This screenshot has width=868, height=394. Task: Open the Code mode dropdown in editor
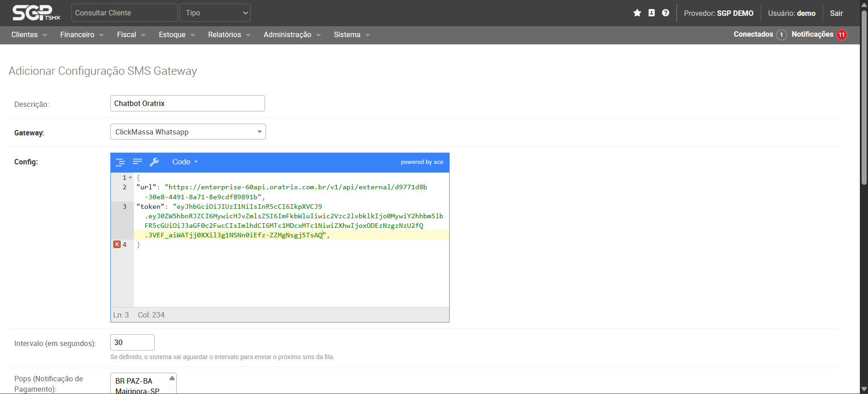(x=185, y=162)
